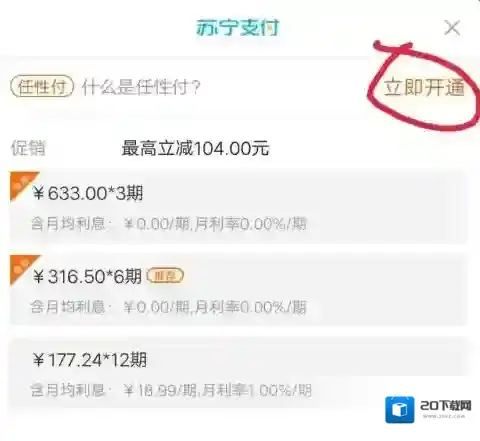This screenshot has width=480, height=441.
Task: Select the ¥177.24*12期 installment option
Action: [x=238, y=373]
